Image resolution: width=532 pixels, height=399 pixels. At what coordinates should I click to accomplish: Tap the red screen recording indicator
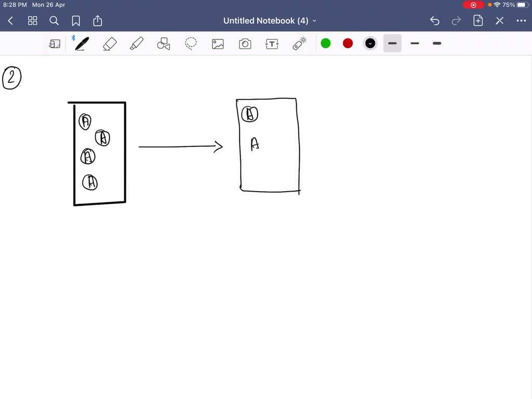click(x=473, y=5)
